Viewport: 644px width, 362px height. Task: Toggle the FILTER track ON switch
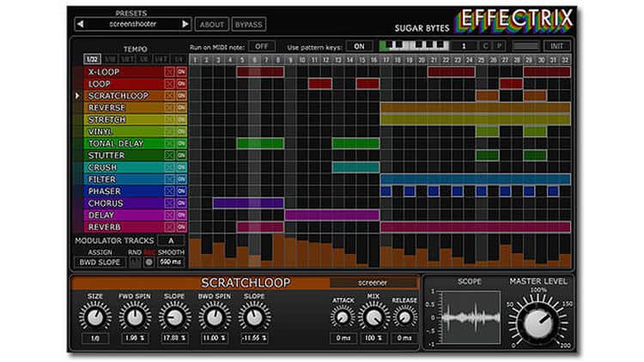(x=181, y=179)
